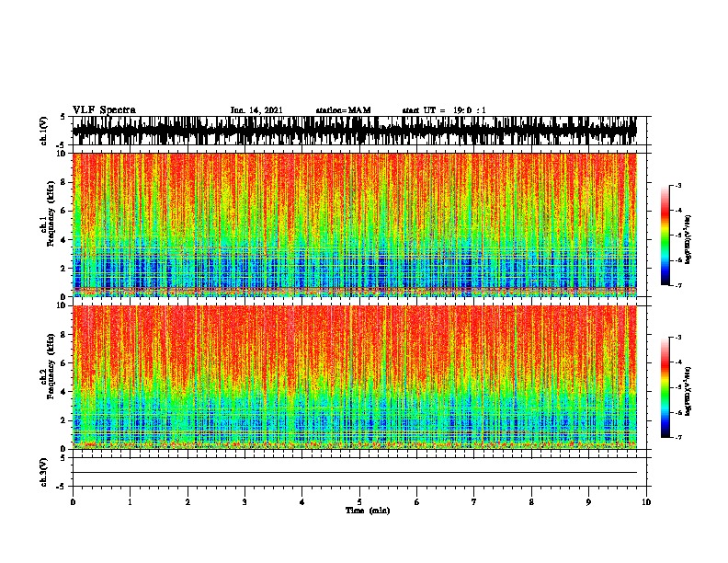Click time axis tick label "6"

coord(417,502)
